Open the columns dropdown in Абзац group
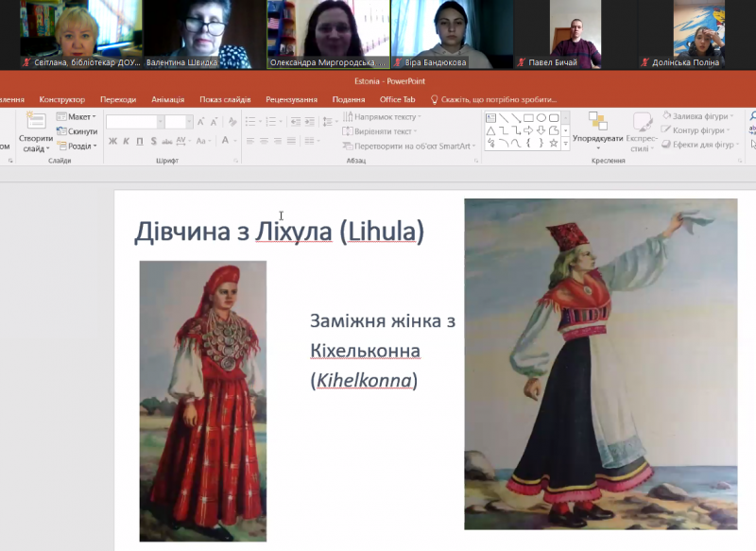The width and height of the screenshot is (756, 551). [x=312, y=141]
